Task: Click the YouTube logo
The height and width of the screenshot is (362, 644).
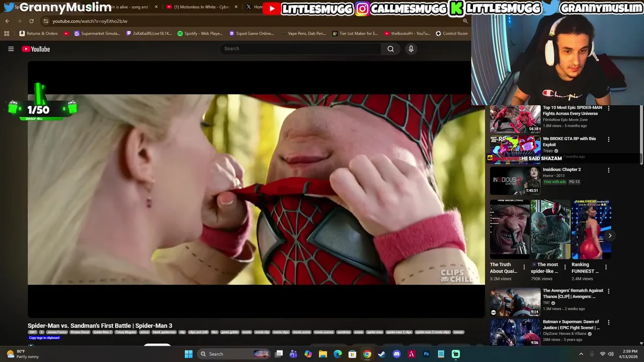Action: coord(36,49)
